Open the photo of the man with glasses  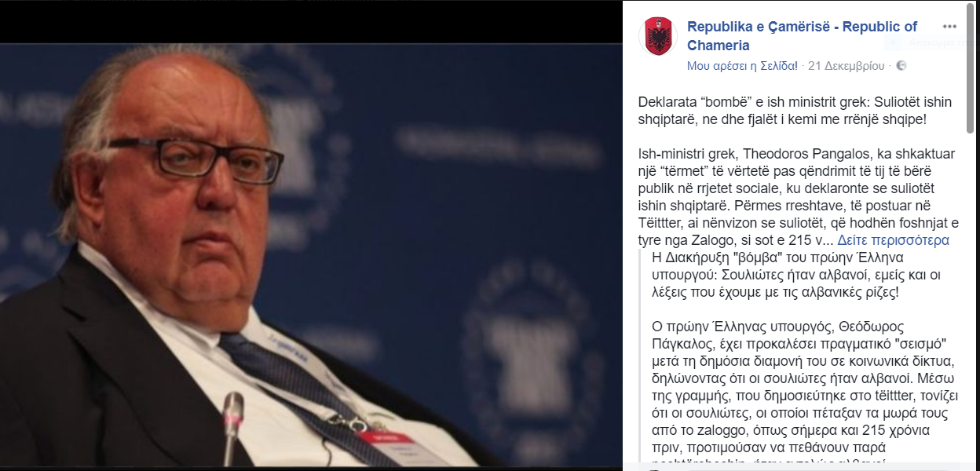tap(311, 255)
